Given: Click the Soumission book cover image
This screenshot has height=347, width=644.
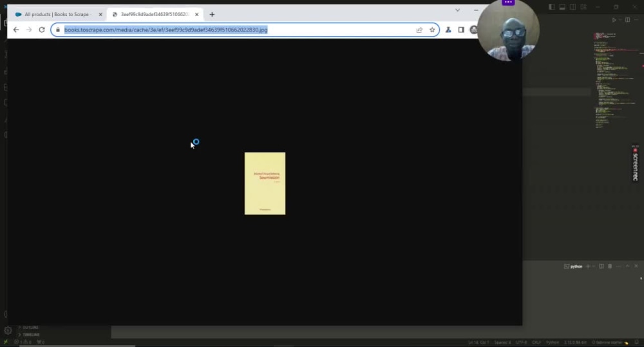Looking at the screenshot, I should pos(265,183).
